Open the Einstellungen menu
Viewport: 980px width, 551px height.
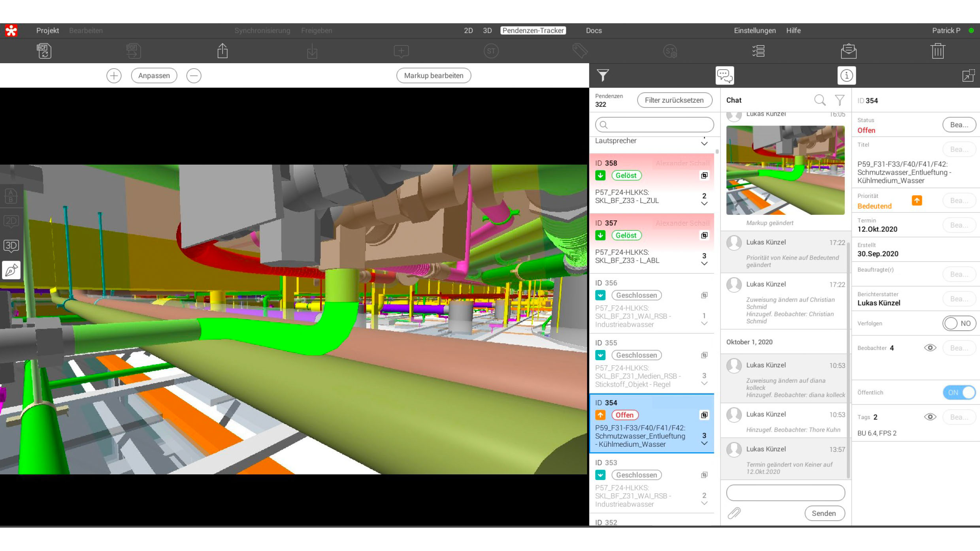pos(755,30)
